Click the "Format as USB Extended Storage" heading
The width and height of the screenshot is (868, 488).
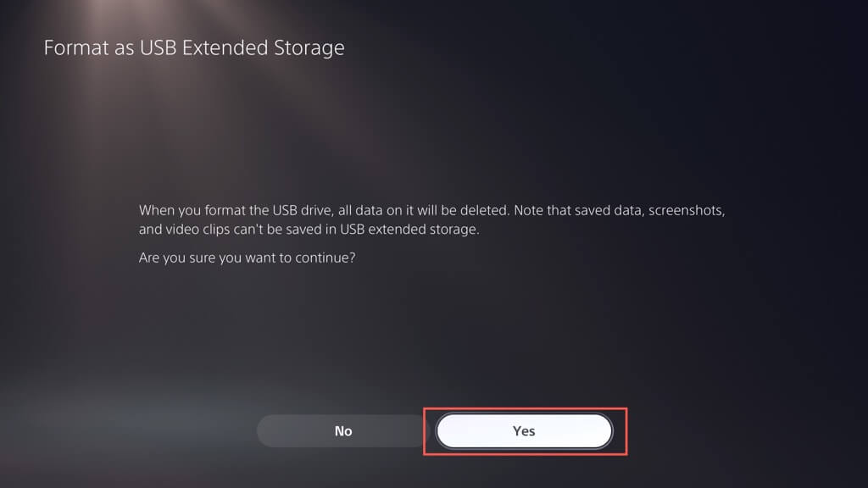tap(194, 47)
